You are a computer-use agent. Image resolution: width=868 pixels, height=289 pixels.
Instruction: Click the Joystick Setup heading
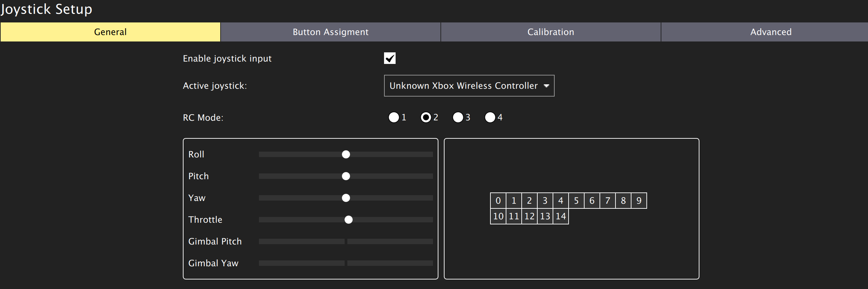(47, 10)
